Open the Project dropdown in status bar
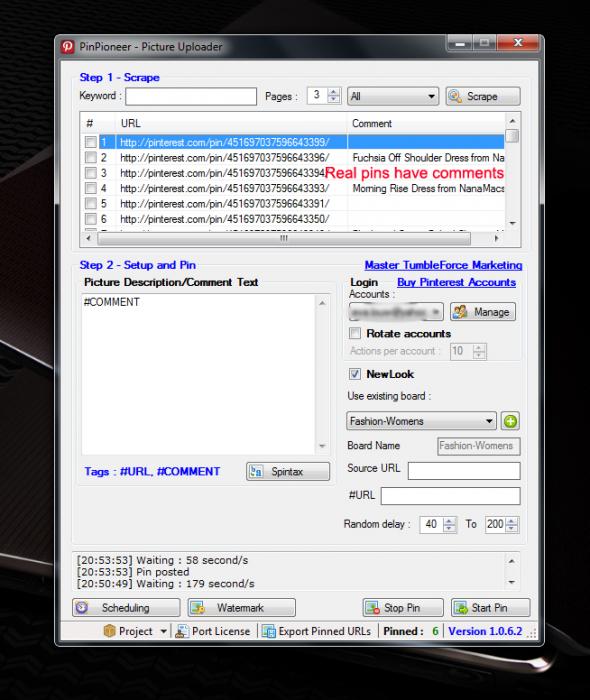590x700 pixels. [x=135, y=631]
